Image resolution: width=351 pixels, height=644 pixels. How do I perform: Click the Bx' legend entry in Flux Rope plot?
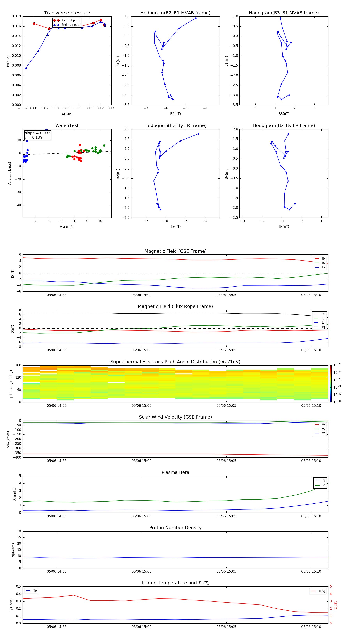(x=320, y=314)
